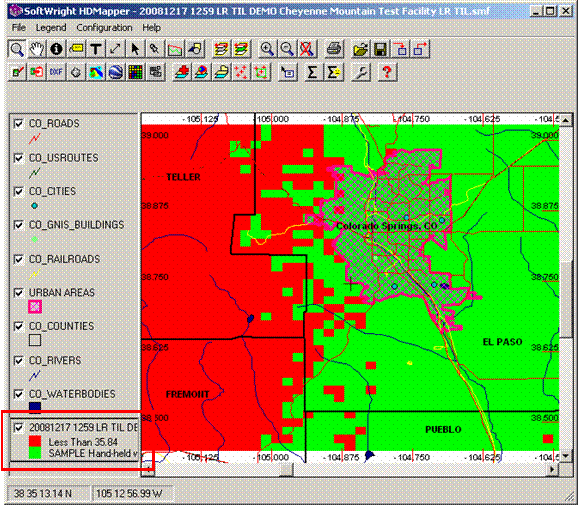Click the magnifier crossed with red X
Screen dimensions: 578x505
[307, 49]
